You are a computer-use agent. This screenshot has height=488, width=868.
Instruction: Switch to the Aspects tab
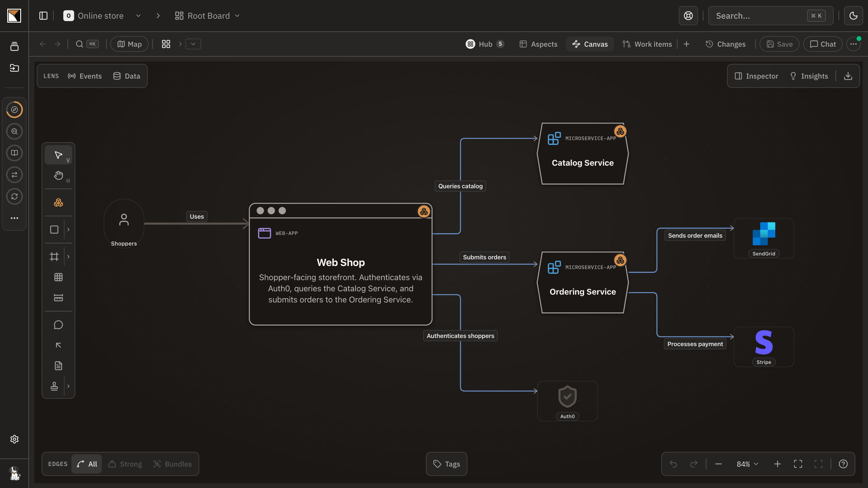click(x=538, y=44)
